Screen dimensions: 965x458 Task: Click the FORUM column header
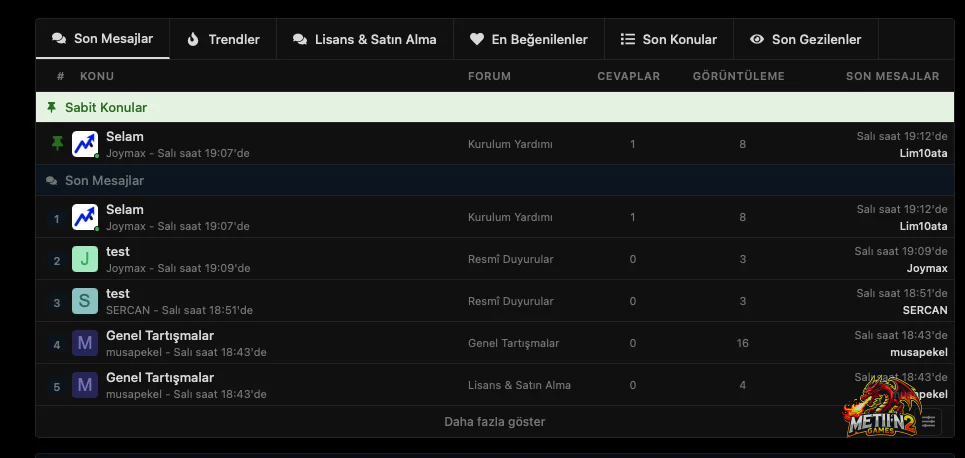pyautogui.click(x=489, y=76)
